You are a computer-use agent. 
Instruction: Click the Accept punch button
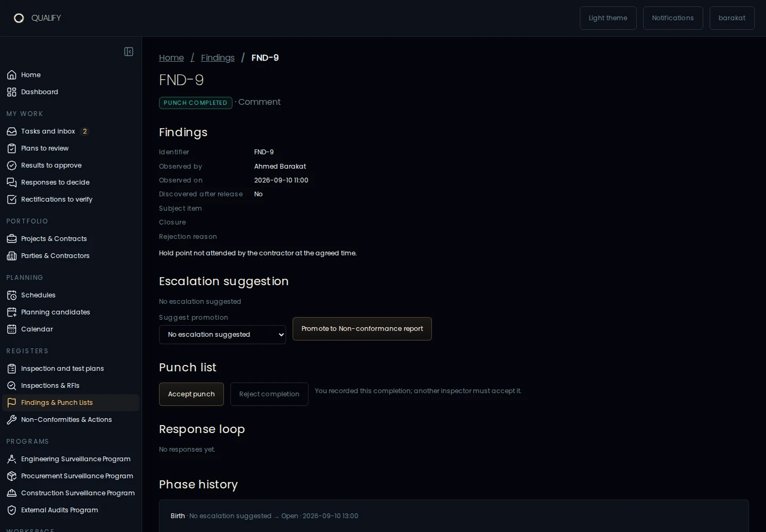coord(191,394)
